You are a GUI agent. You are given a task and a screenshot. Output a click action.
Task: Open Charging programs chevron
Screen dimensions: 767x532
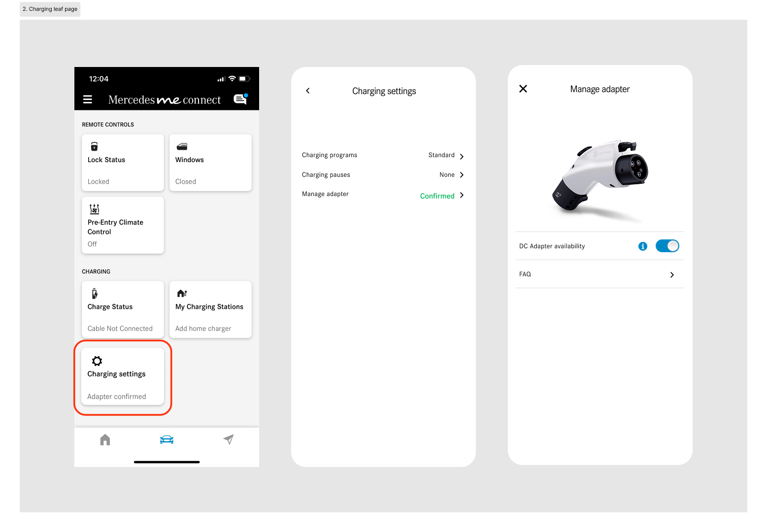point(462,157)
